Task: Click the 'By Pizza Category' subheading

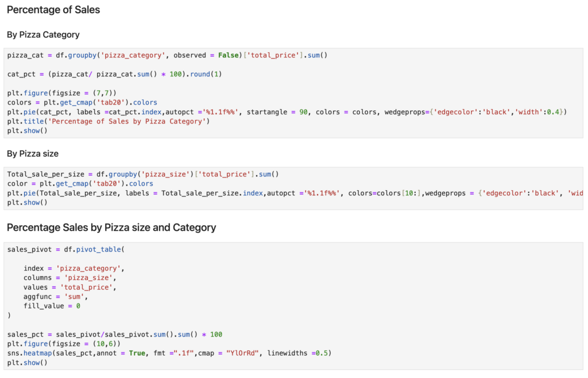Action: point(43,34)
